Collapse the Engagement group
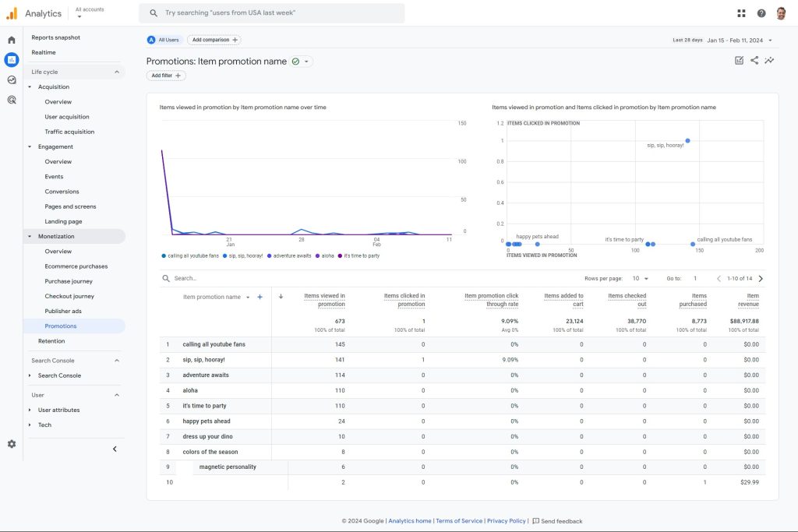Image resolution: width=798 pixels, height=532 pixels. [x=30, y=146]
